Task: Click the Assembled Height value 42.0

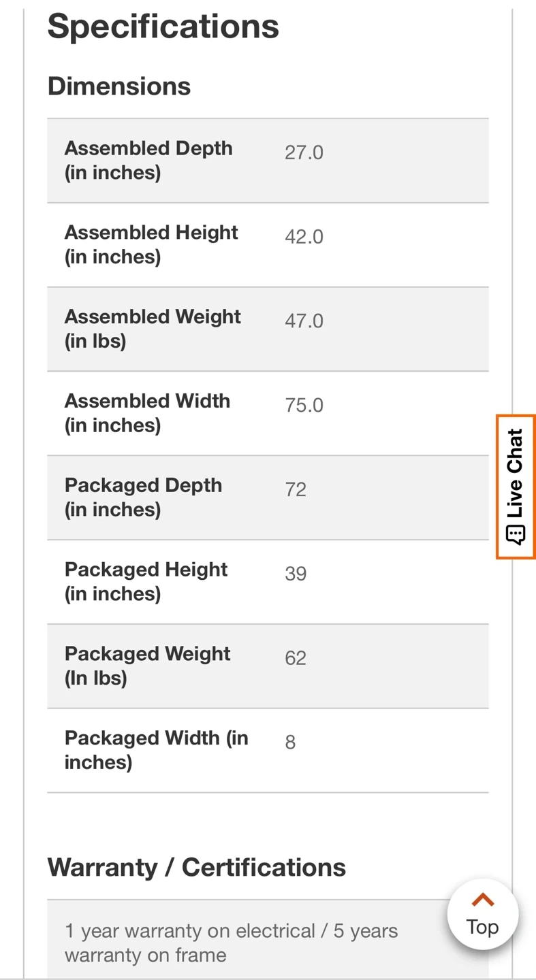Action: (304, 237)
